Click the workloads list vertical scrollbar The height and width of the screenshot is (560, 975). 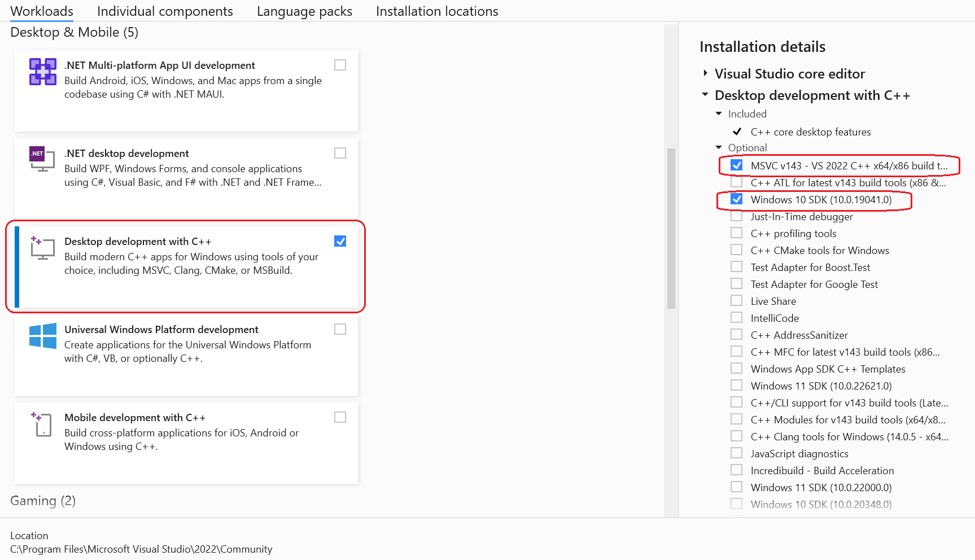coord(671,228)
